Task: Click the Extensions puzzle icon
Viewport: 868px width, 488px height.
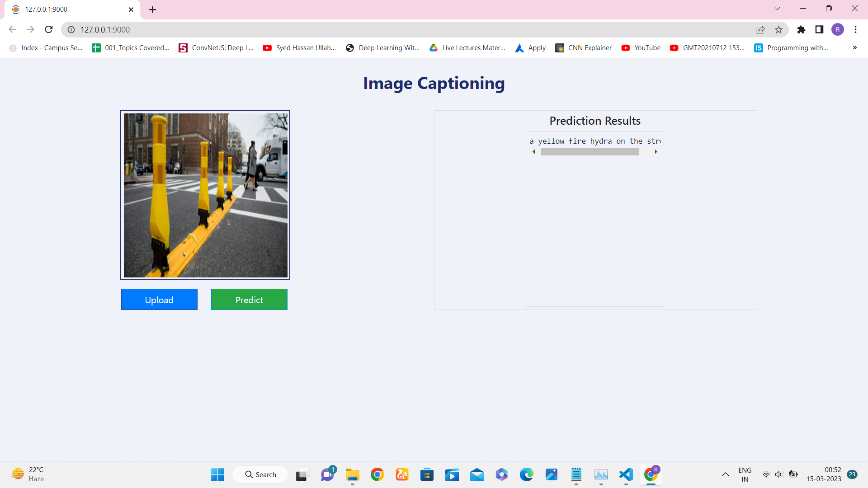Action: [802, 29]
